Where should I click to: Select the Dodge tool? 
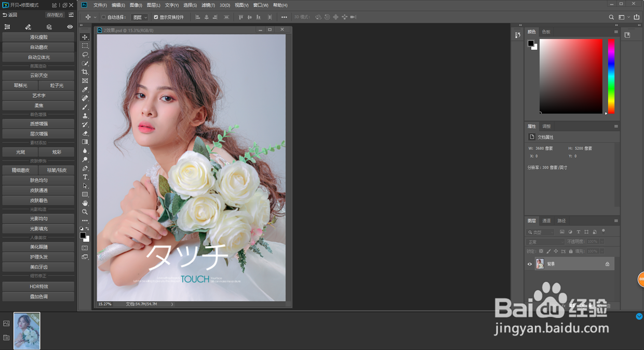point(85,160)
